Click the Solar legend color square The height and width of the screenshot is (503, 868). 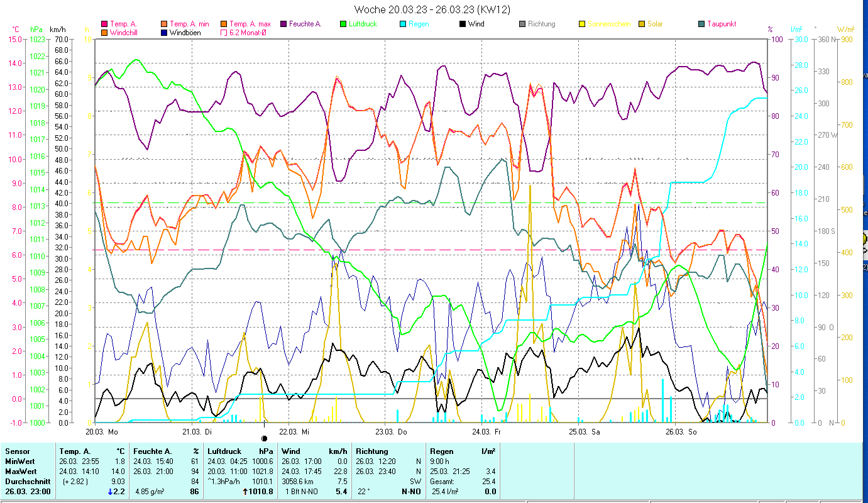[x=641, y=25]
